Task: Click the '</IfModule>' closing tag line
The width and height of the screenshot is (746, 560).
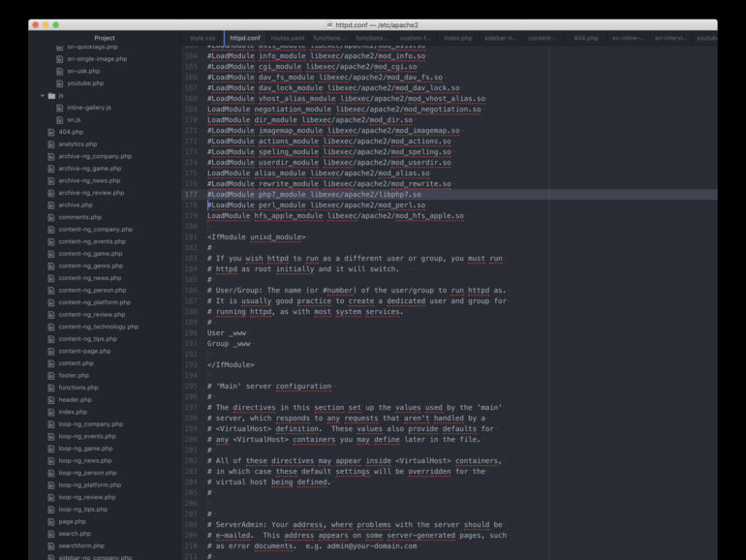Action: [x=231, y=365]
